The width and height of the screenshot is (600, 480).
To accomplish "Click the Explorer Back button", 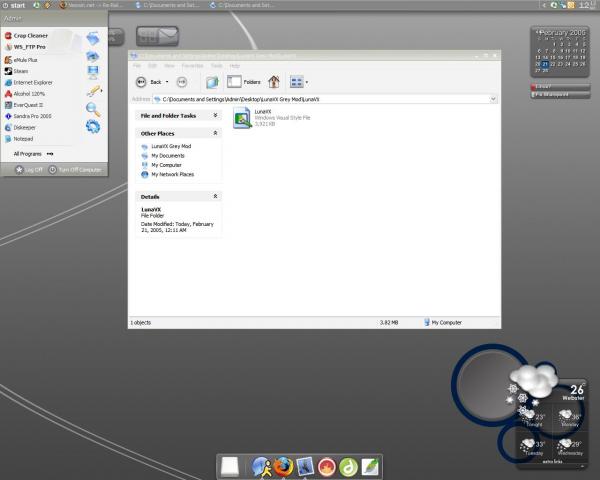I will [148, 82].
